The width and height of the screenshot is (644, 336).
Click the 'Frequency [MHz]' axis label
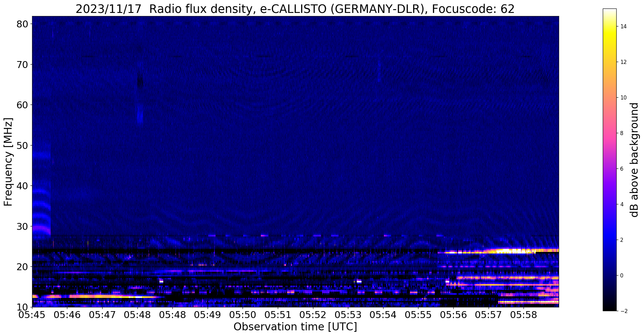(8, 162)
